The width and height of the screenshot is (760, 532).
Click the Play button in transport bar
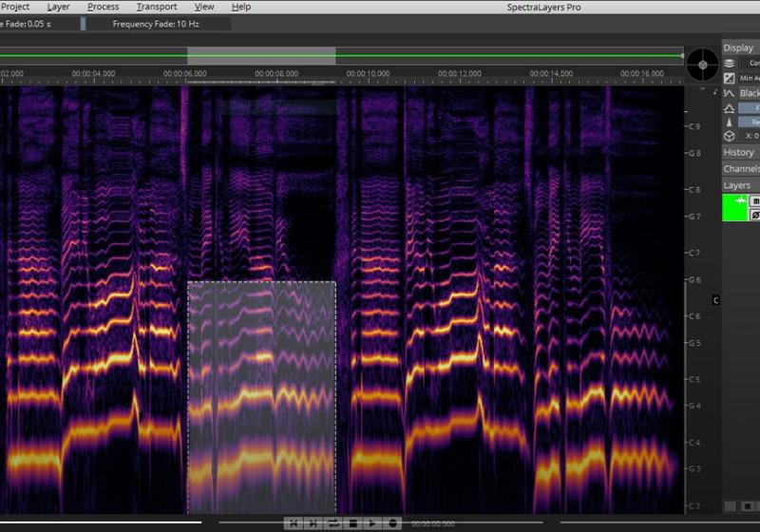[373, 523]
